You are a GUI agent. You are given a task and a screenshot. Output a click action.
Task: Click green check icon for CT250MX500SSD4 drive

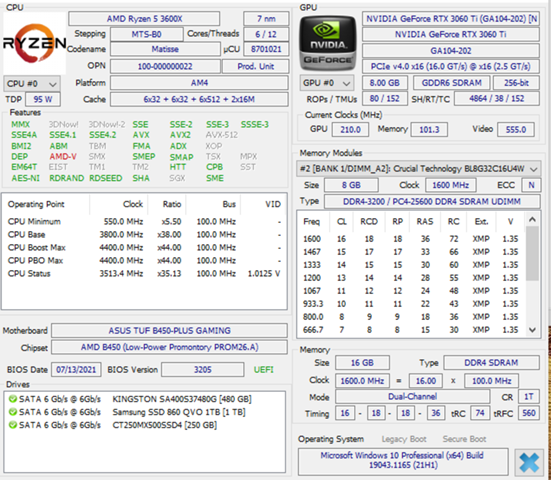coord(13,425)
